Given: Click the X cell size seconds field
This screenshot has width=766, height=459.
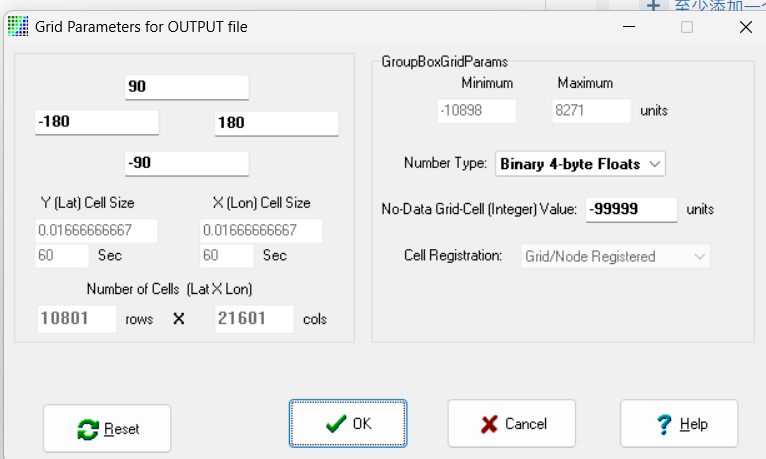Looking at the screenshot, I should [x=227, y=255].
